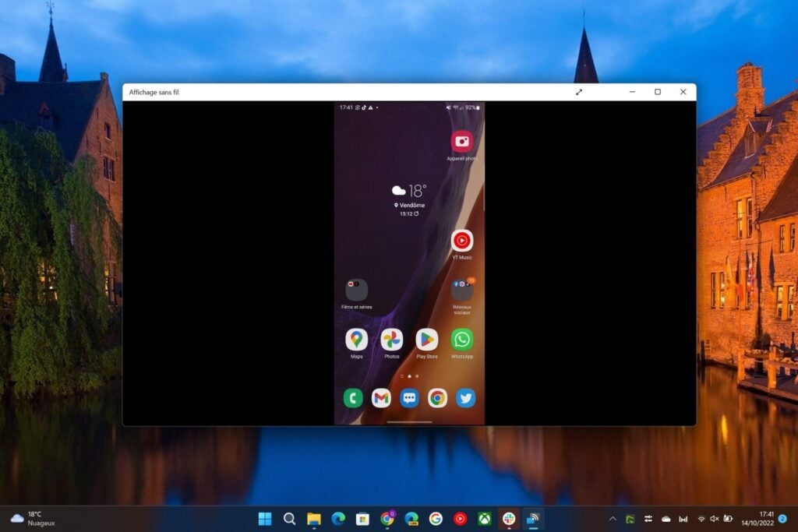Maximize the Affichage sans fil window
Screen dimensions: 798x532
coord(658,92)
